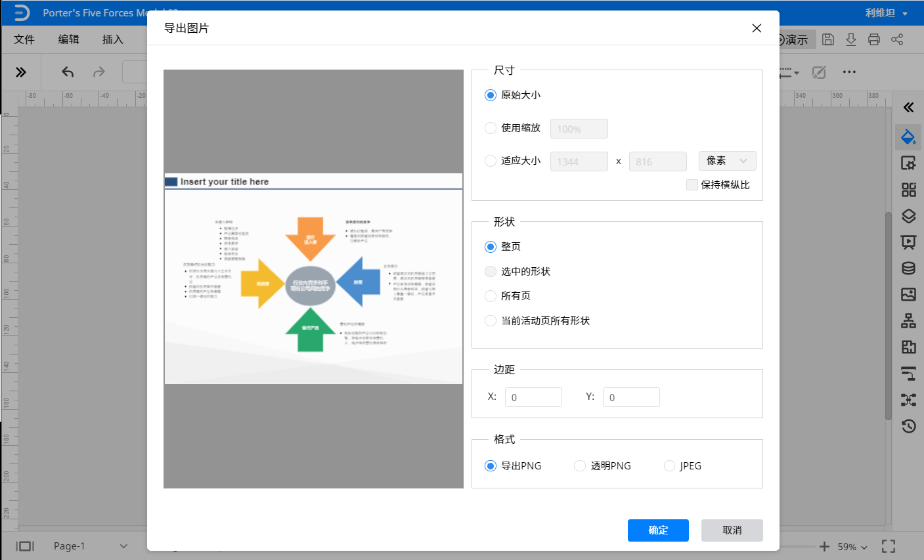Open the fill style paint bucket panel
Image resolution: width=924 pixels, height=560 pixels.
point(909,137)
